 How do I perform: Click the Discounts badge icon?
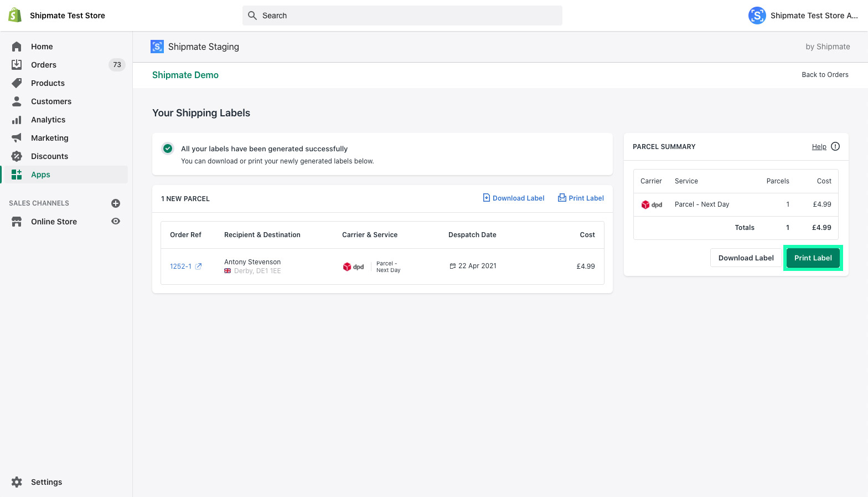coord(17,156)
